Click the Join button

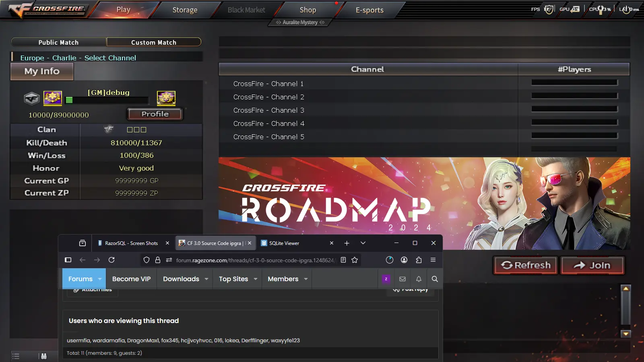click(592, 265)
